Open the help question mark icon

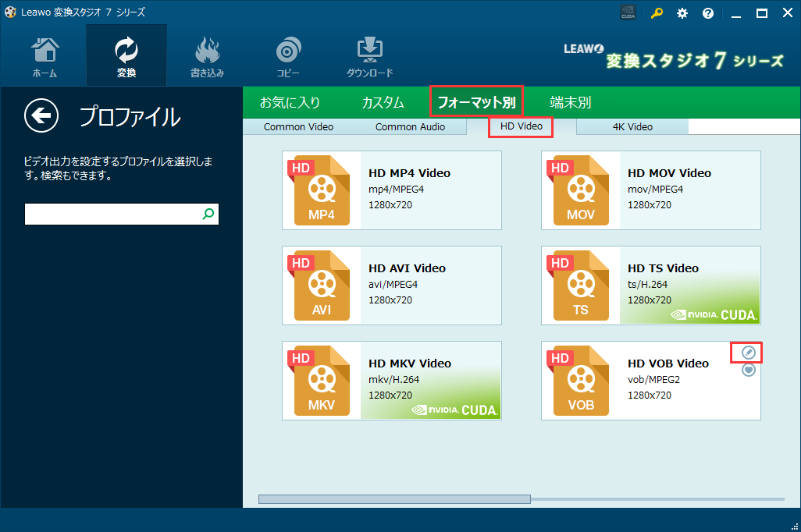(708, 13)
